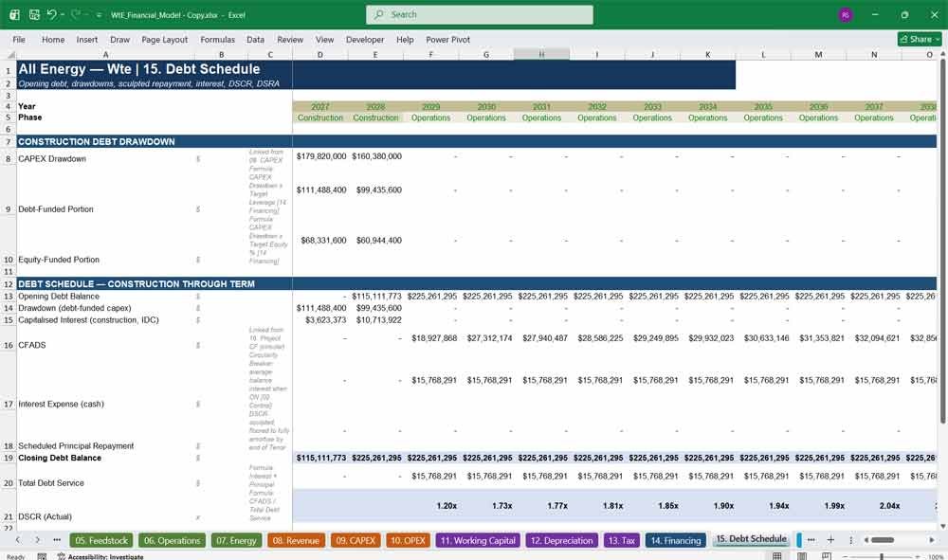Undo the last action
Image resolution: width=948 pixels, height=560 pixels.
click(52, 14)
